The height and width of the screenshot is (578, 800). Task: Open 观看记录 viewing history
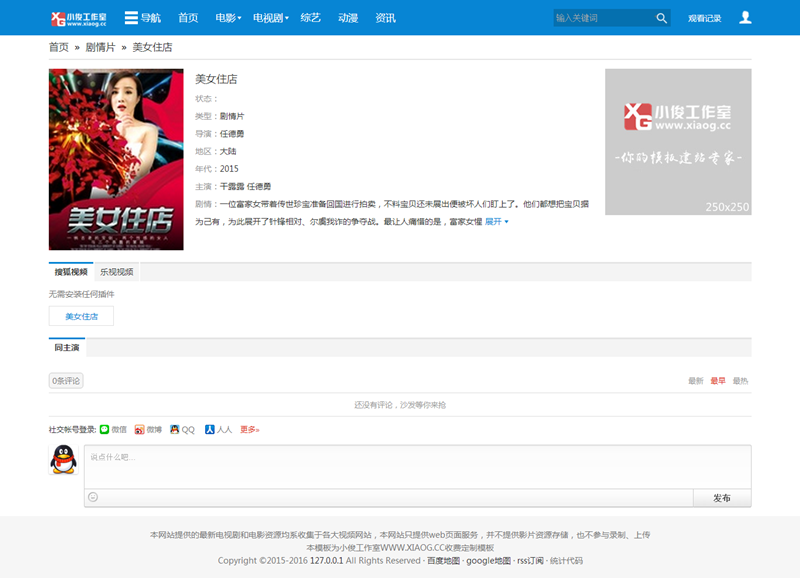704,18
